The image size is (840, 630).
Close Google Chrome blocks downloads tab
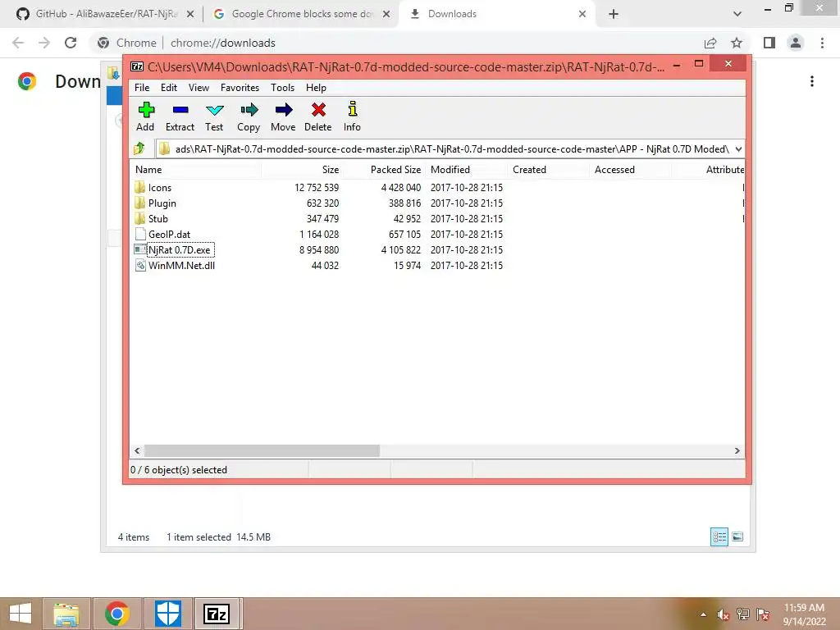pyautogui.click(x=386, y=15)
